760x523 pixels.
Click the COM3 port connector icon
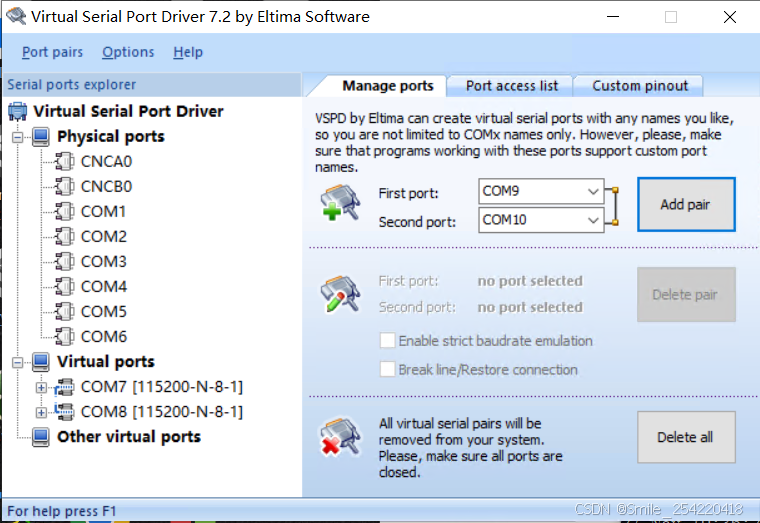(x=64, y=262)
